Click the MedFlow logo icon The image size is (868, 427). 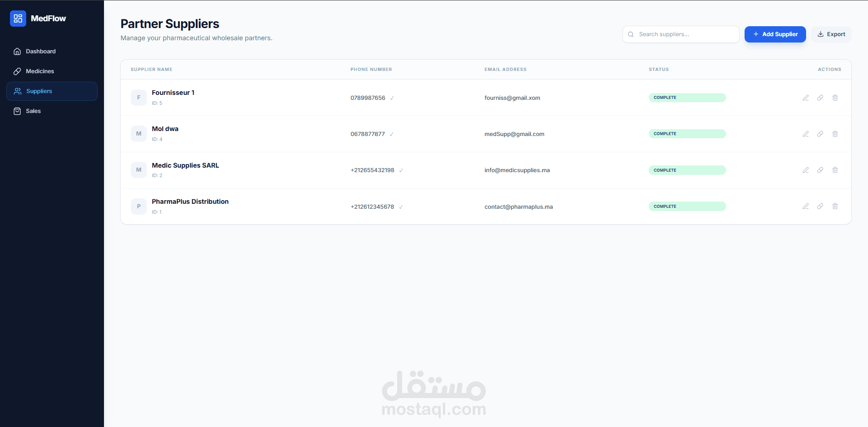18,19
